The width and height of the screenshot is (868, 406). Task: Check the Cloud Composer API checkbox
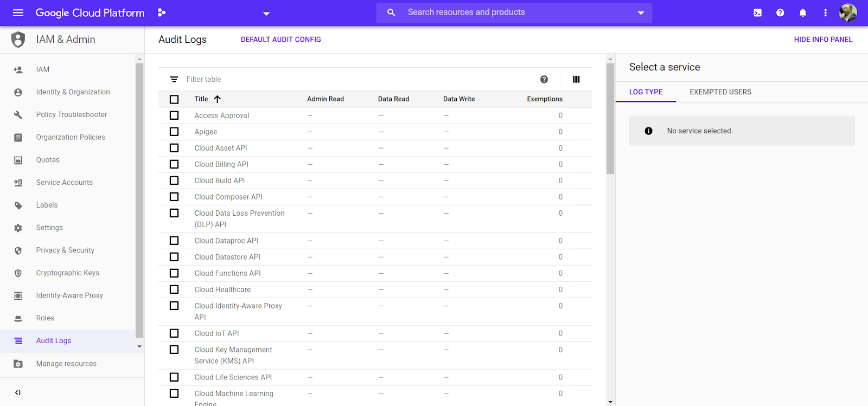click(174, 197)
